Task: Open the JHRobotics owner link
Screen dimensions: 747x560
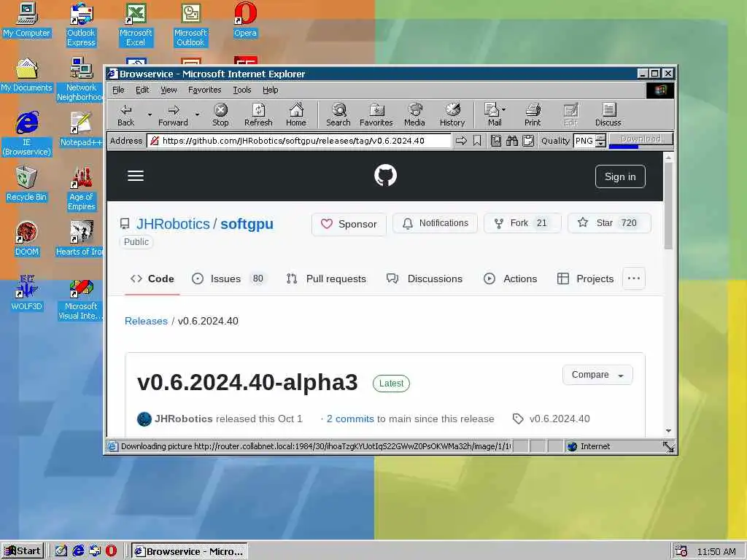Action: coord(173,224)
